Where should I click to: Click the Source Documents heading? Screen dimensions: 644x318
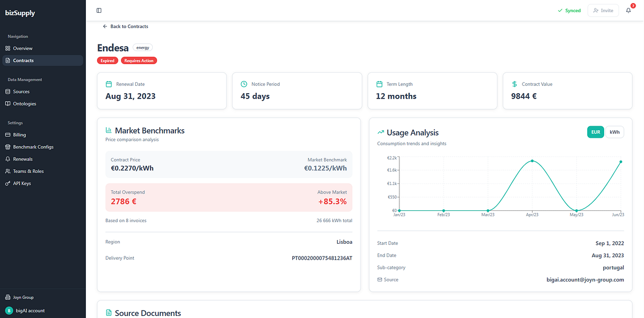click(x=147, y=313)
